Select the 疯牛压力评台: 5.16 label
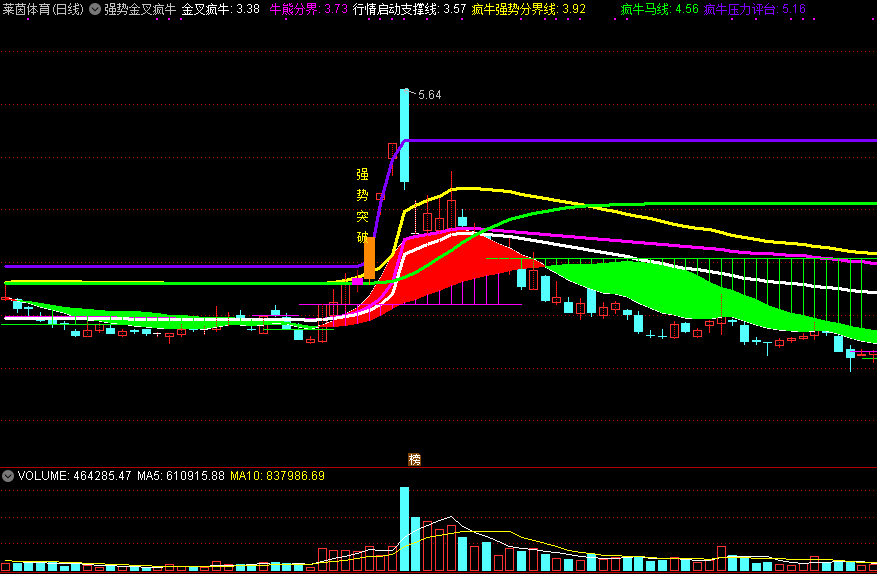This screenshot has height=574, width=877. [755, 10]
